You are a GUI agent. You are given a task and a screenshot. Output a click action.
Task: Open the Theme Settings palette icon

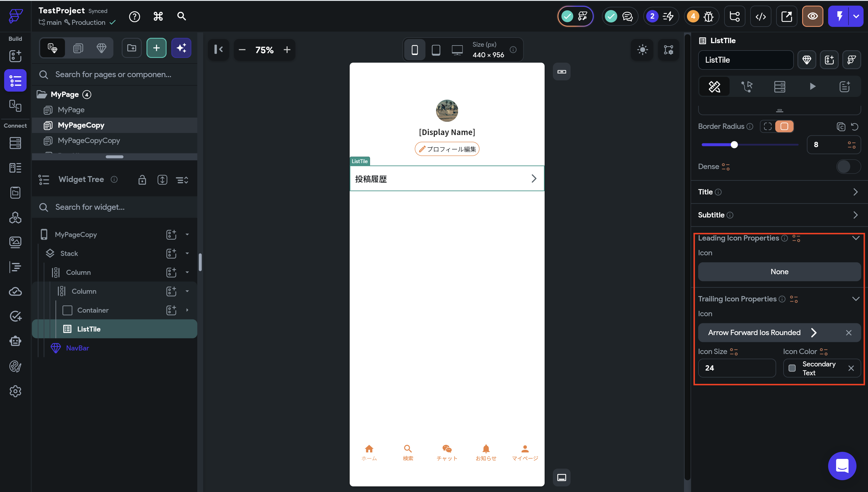(15, 366)
